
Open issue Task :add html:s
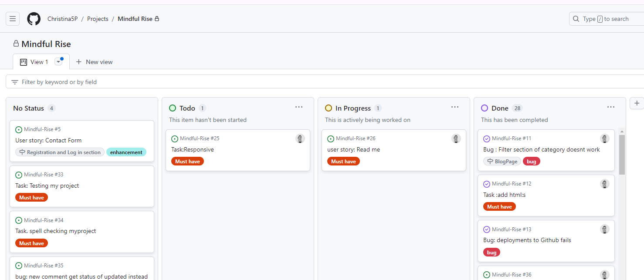[x=505, y=195]
